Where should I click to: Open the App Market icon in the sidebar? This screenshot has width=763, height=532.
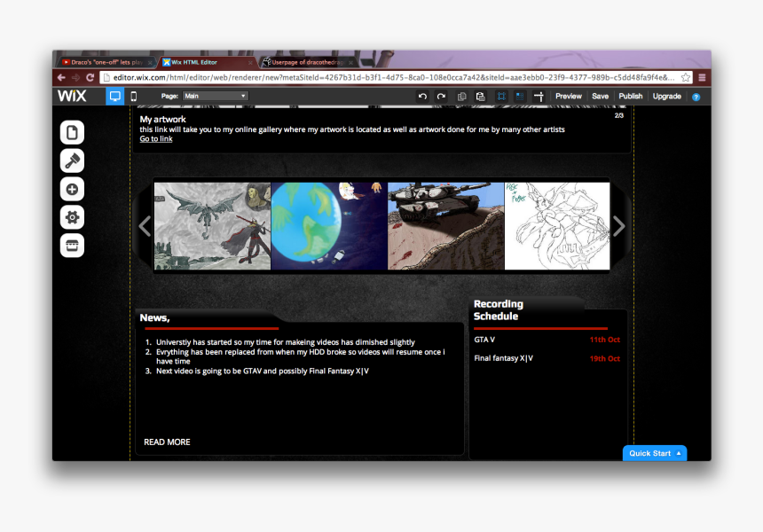tap(72, 246)
